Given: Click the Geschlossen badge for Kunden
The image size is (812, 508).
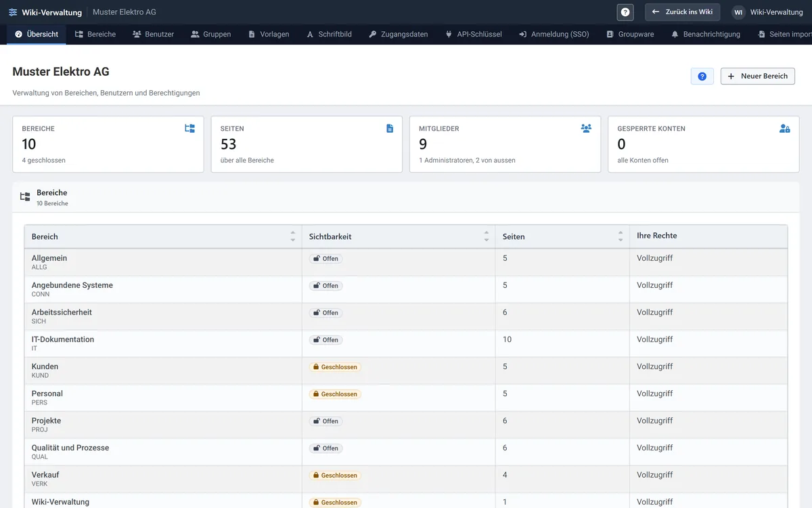Looking at the screenshot, I should coord(335,367).
